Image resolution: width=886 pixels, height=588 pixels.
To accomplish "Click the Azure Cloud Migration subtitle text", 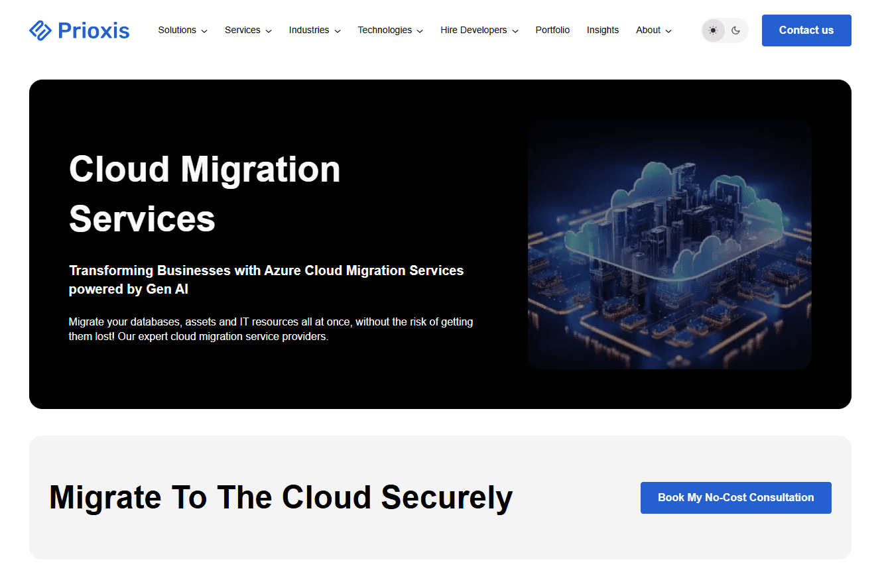I will [266, 280].
